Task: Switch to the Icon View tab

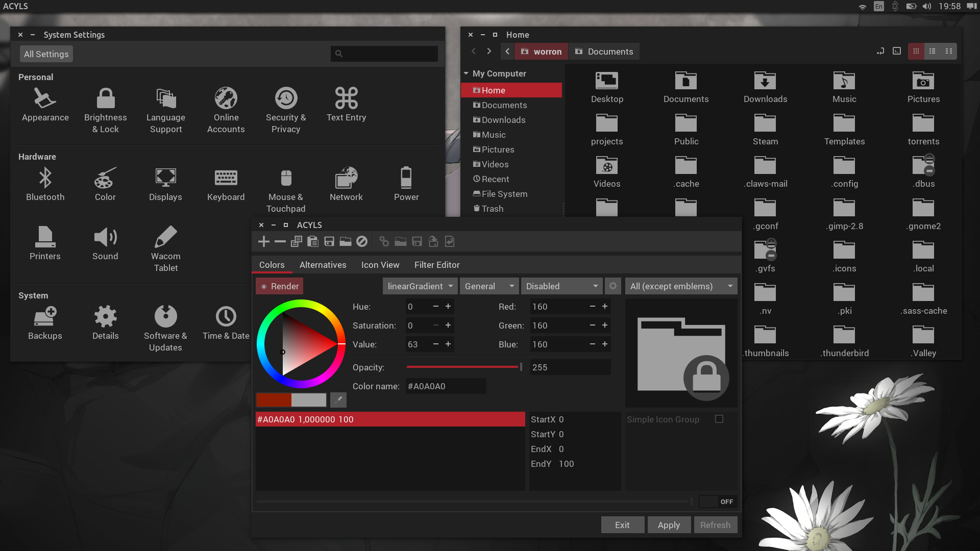Action: (380, 265)
